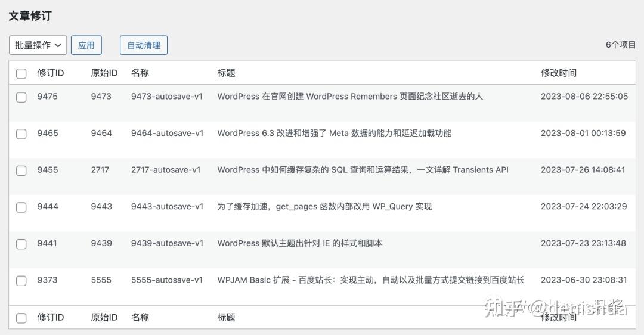Open the 批量操作 bulk actions dropdown
Screen dimensions: 644x335
38,45
